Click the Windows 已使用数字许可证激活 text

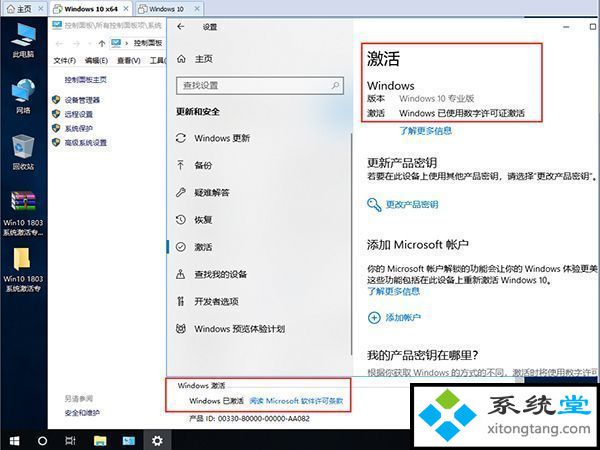point(462,113)
